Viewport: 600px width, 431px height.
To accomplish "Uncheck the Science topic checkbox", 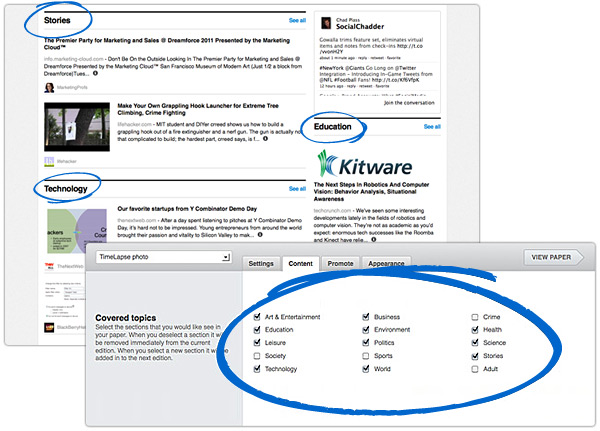I will click(475, 343).
